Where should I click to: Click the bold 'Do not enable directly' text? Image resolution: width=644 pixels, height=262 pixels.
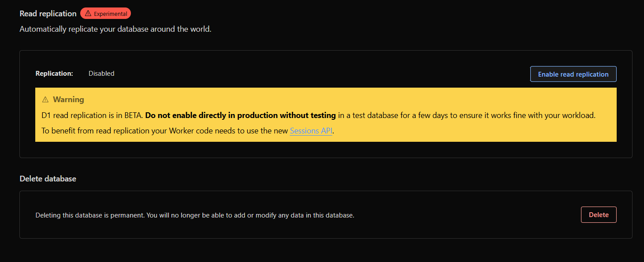click(x=240, y=116)
